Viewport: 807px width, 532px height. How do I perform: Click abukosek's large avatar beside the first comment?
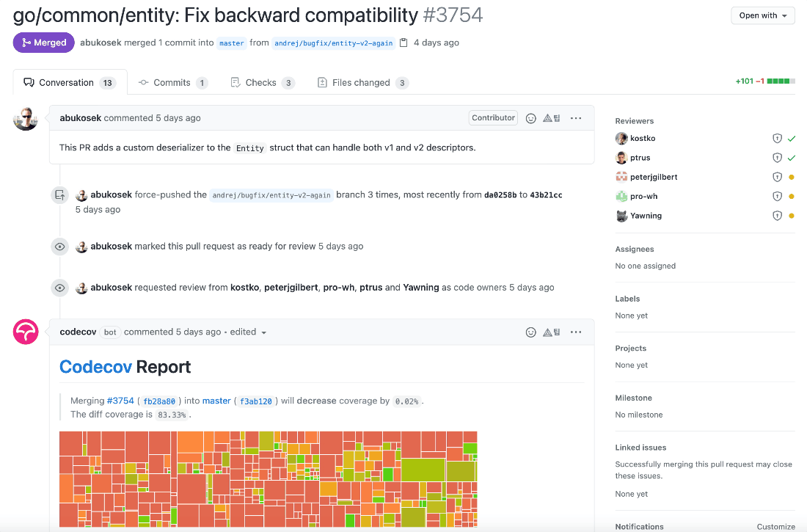[26, 119]
